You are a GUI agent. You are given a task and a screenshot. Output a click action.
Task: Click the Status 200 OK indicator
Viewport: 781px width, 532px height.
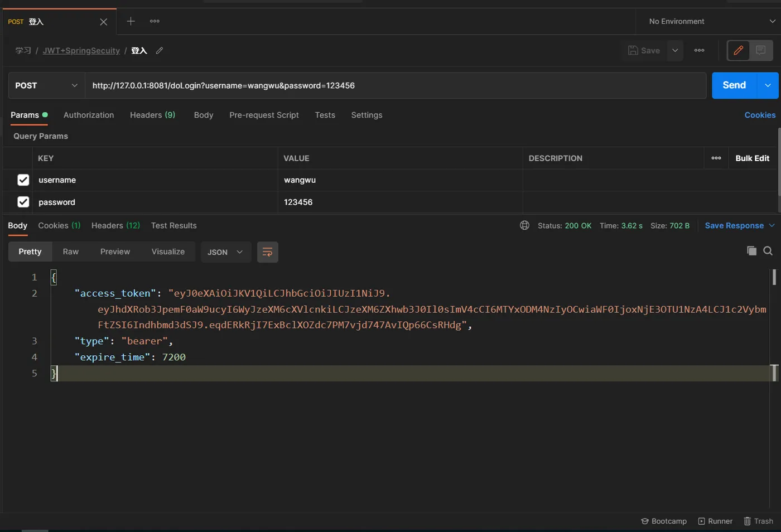click(x=564, y=226)
